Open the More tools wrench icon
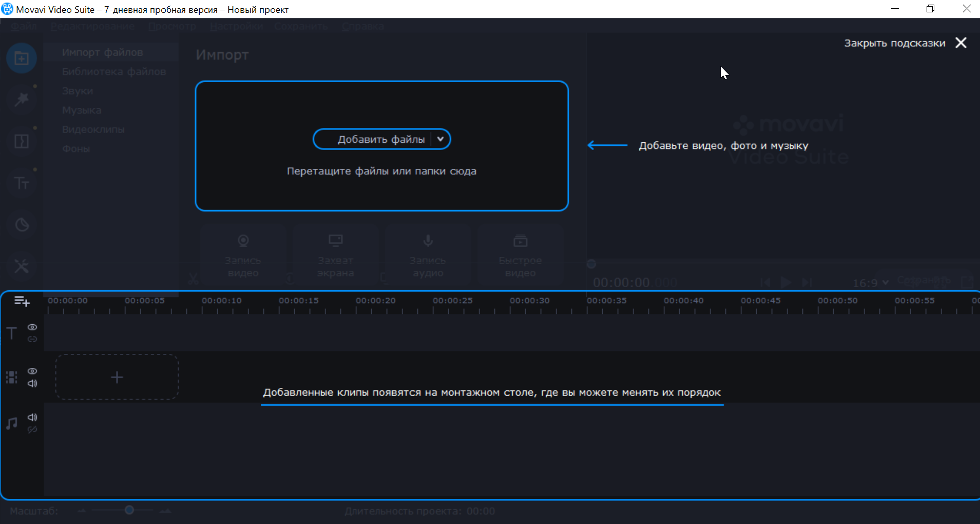This screenshot has width=980, height=524. (x=22, y=266)
